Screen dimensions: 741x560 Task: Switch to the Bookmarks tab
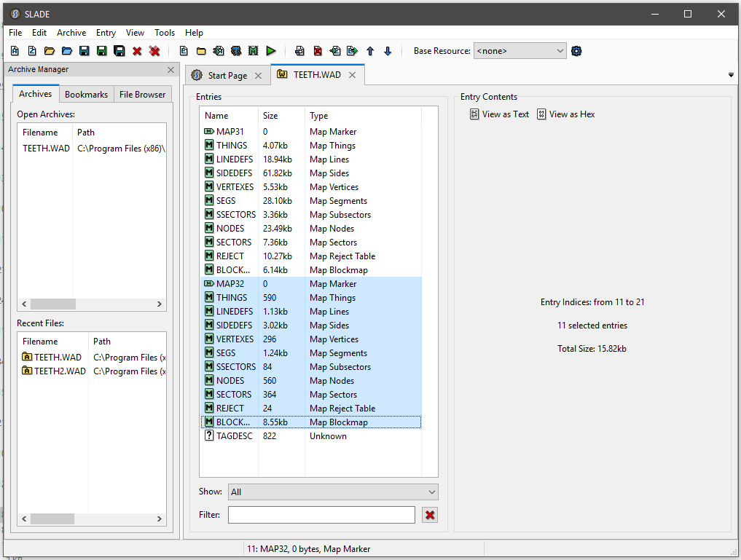(x=86, y=94)
